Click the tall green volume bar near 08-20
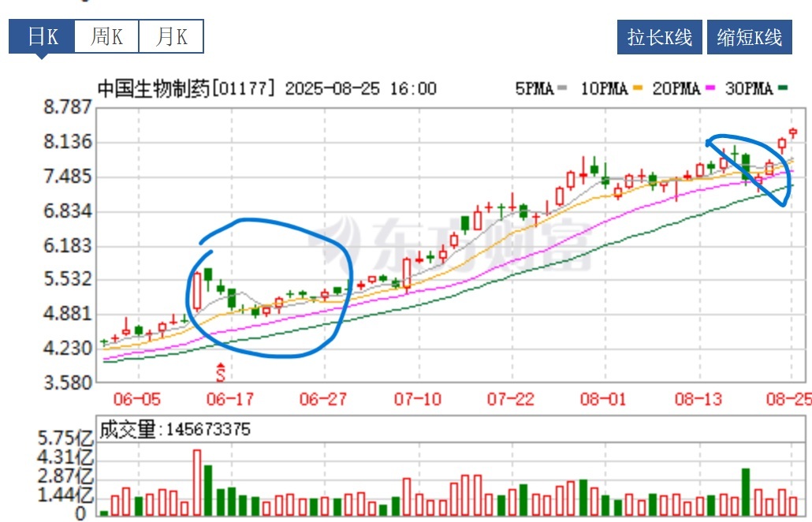This screenshot has height=522, width=812. (x=746, y=492)
